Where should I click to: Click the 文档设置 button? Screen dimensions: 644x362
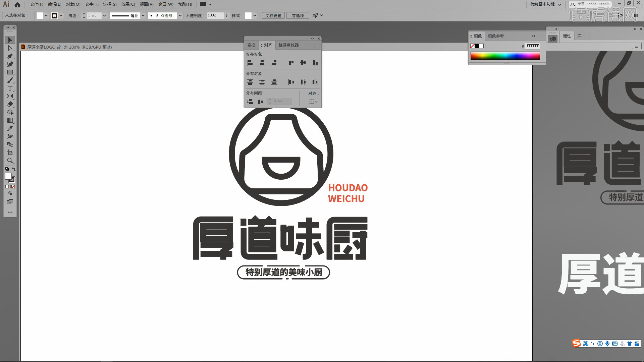[273, 15]
